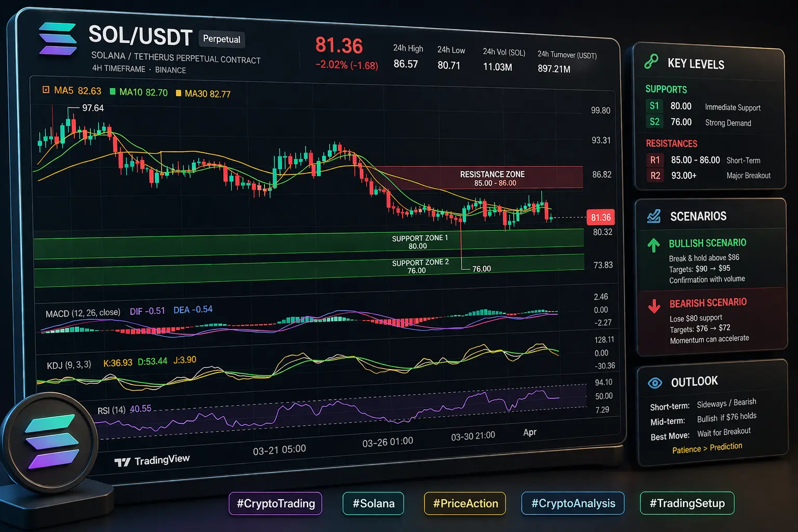
Task: Click the 73.83 price axis label
Action: 603,265
